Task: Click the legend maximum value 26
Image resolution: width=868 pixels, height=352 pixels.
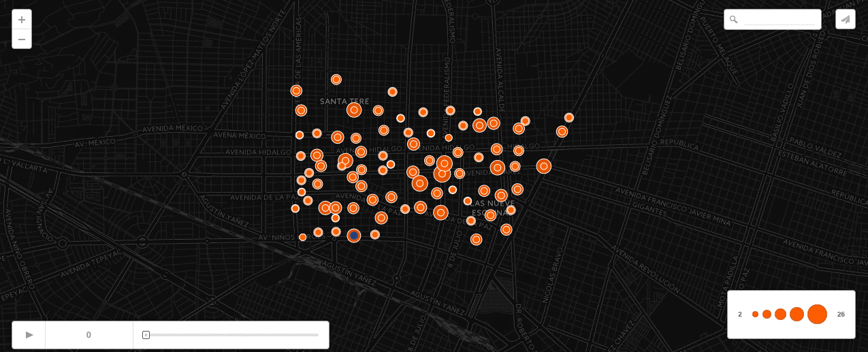Action: (x=841, y=315)
